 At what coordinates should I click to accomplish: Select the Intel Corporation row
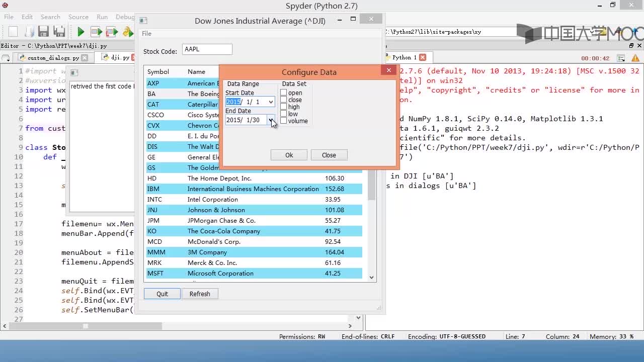(254, 200)
